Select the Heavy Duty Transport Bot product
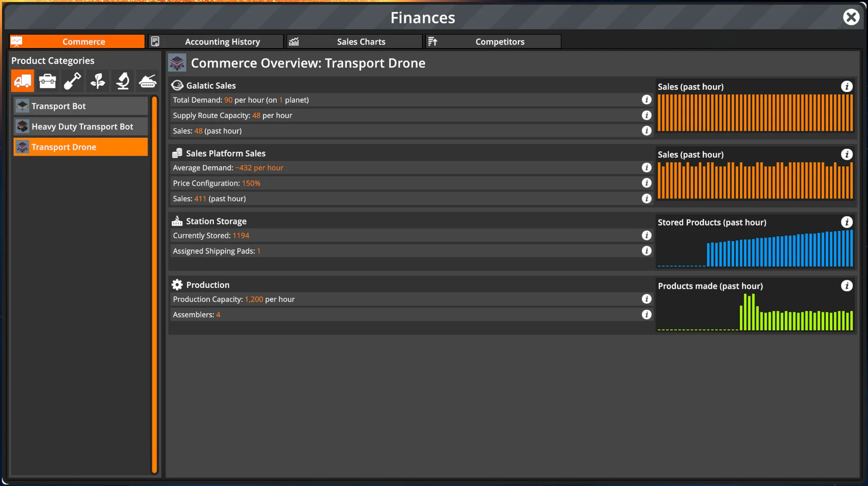 point(80,126)
